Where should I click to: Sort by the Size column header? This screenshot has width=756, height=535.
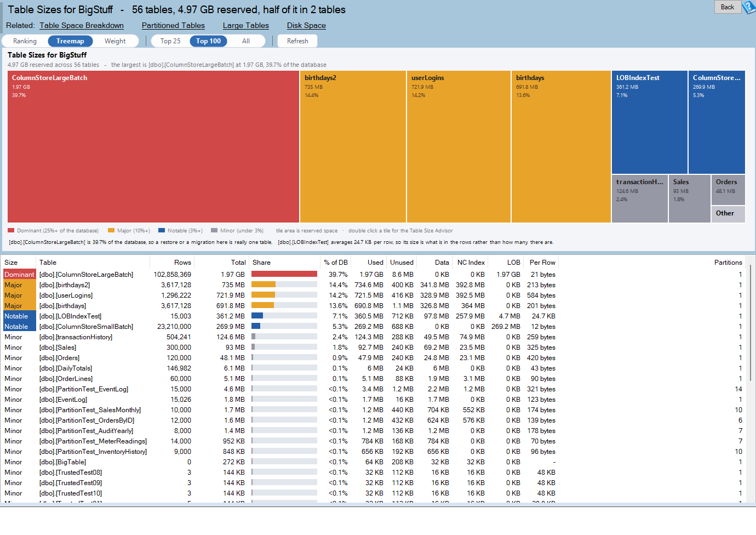(19, 263)
